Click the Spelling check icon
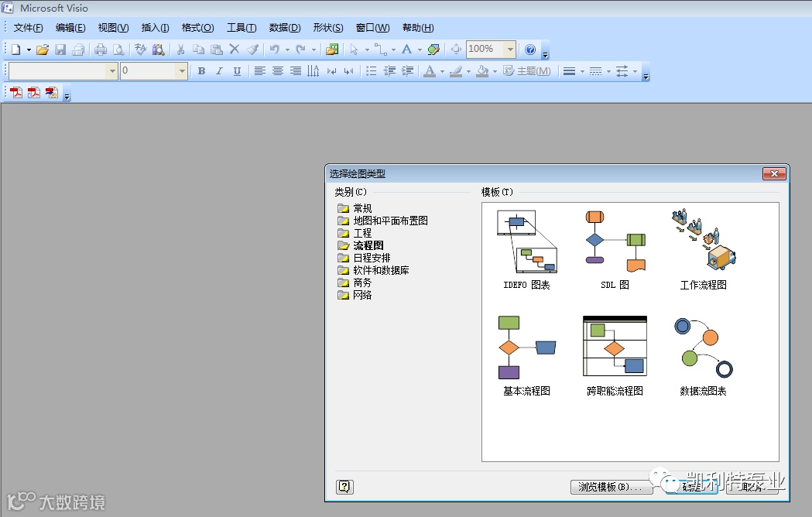The width and height of the screenshot is (812, 517). pos(140,50)
